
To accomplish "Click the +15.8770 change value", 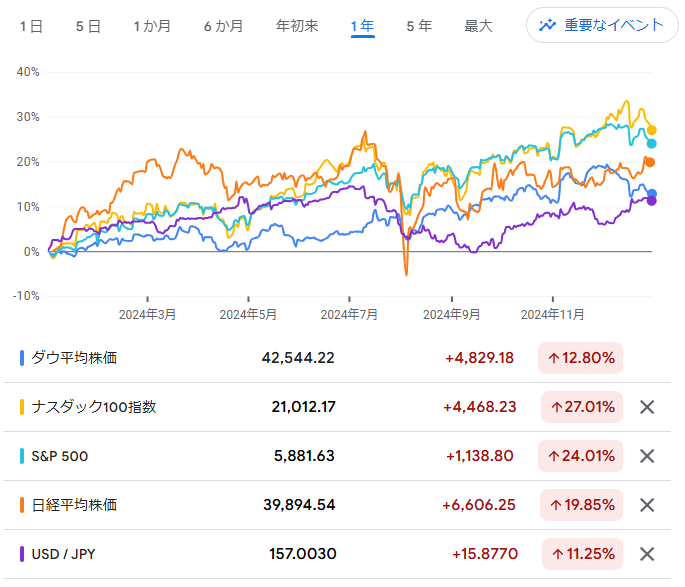I will (x=485, y=554).
